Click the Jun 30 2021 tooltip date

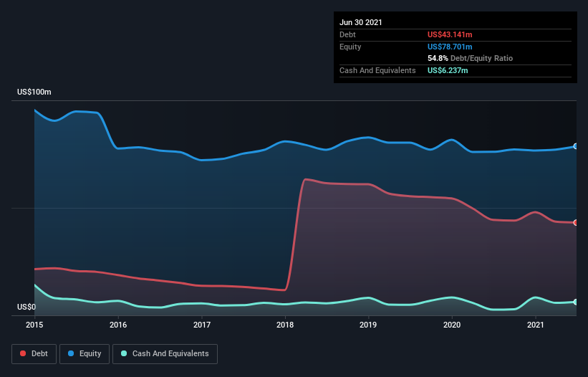[x=361, y=22]
